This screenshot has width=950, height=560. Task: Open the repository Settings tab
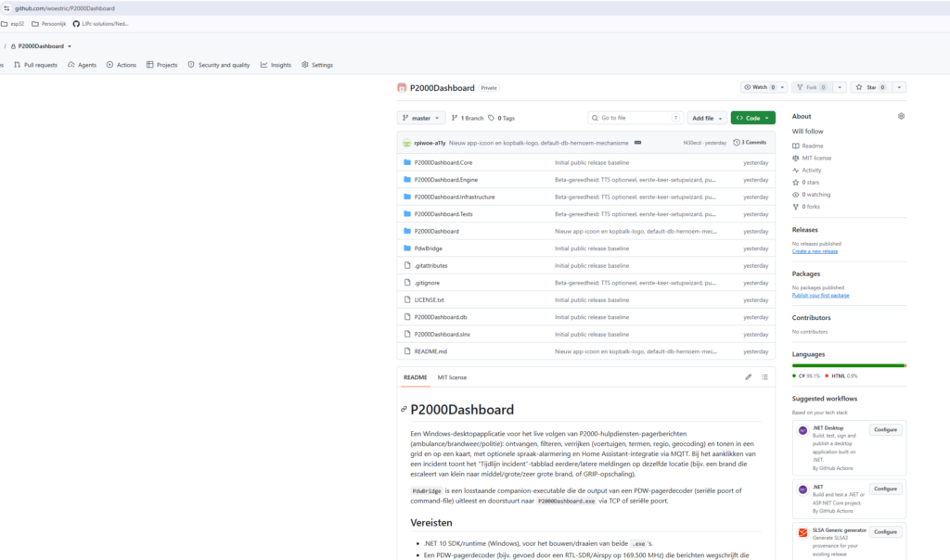pos(317,65)
